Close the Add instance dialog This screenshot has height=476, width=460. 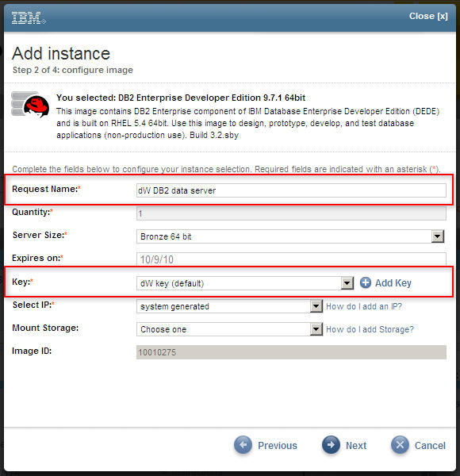point(428,16)
